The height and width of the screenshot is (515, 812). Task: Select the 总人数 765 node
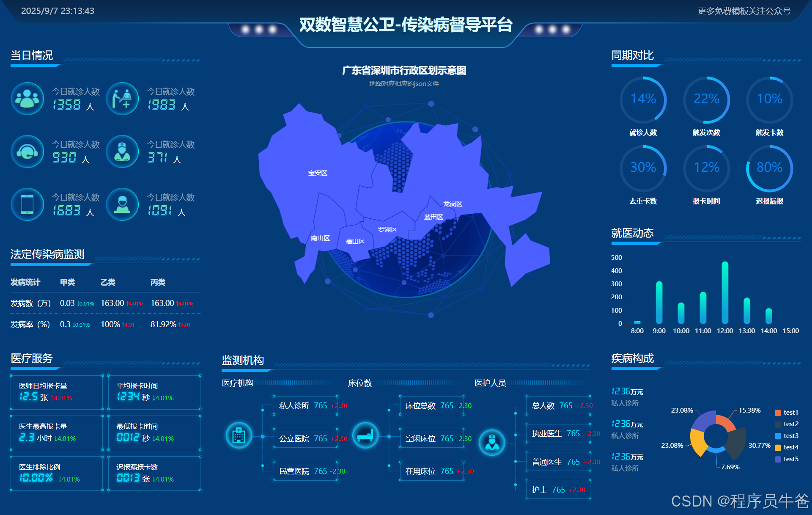click(x=558, y=405)
